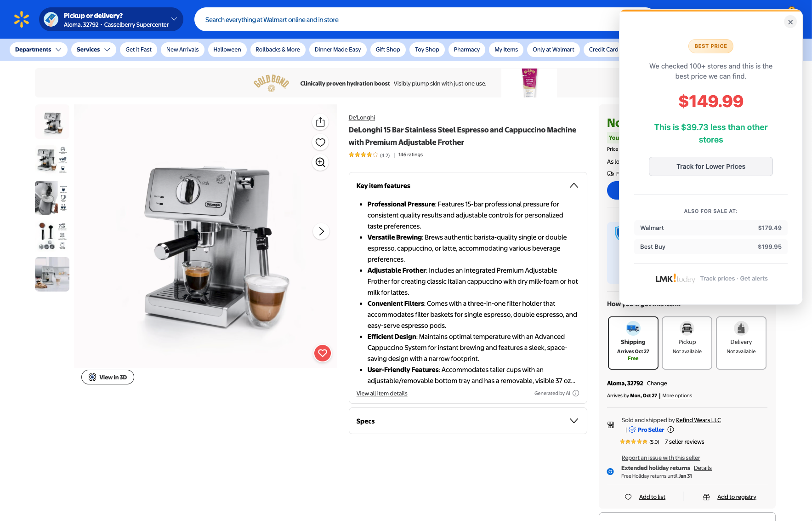Select the fifth kitchen scene thumbnail

(52, 275)
